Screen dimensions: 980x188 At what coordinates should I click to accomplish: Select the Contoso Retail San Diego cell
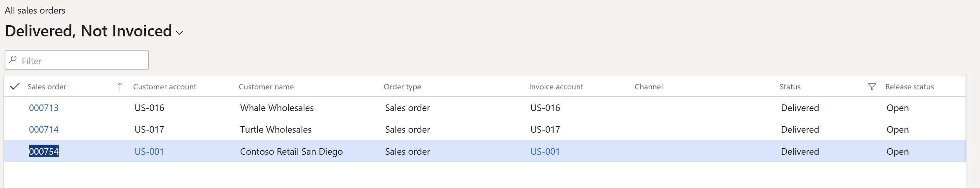point(291,152)
